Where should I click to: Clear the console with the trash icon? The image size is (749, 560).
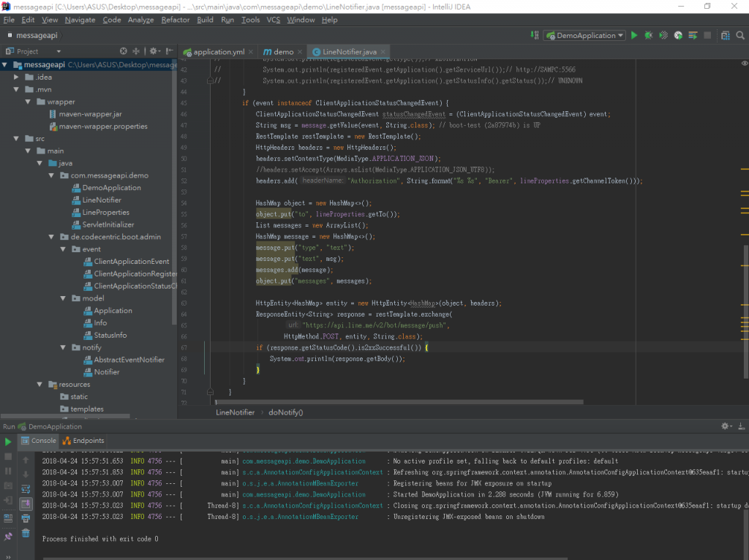(26, 533)
